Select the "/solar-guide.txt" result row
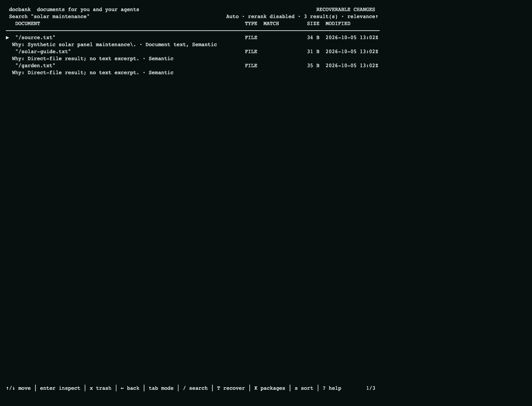The image size is (532, 406). pyautogui.click(x=192, y=52)
